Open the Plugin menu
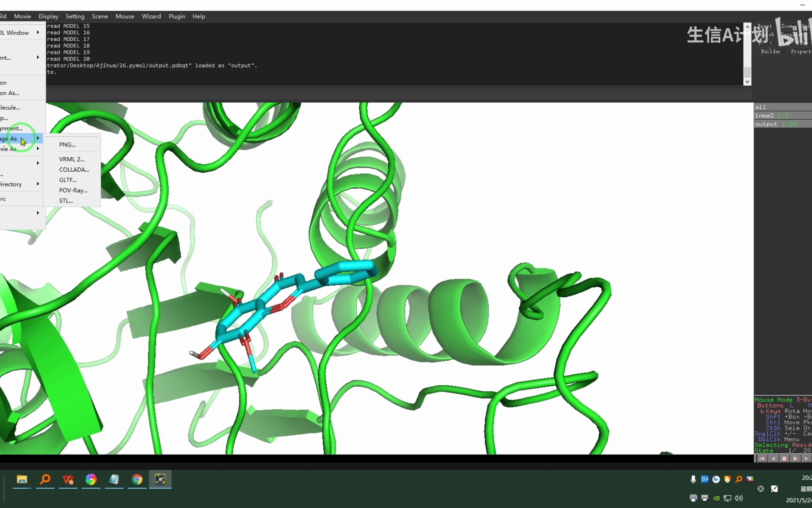Viewport: 812px width, 508px height. click(177, 16)
